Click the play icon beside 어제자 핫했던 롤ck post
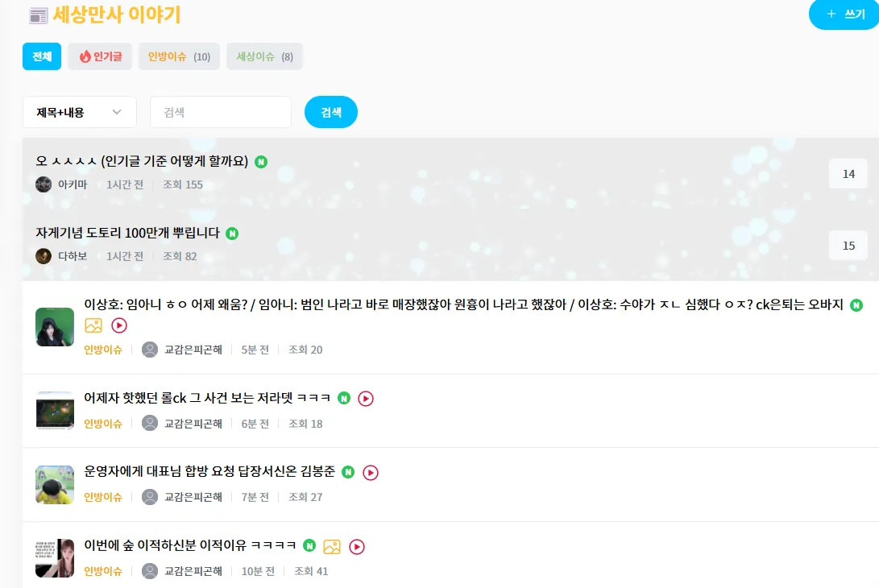 pyautogui.click(x=366, y=399)
